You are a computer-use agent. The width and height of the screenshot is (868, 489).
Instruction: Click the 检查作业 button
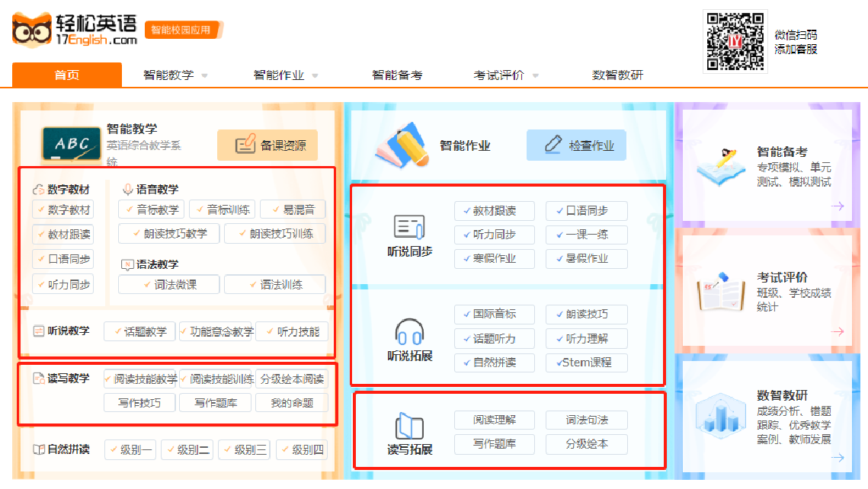576,145
